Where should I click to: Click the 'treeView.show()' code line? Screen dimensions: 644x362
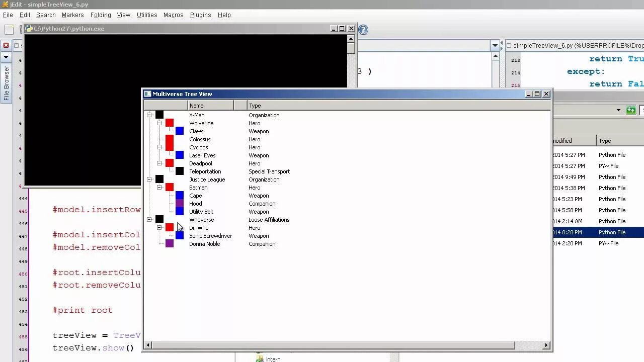tap(93, 348)
